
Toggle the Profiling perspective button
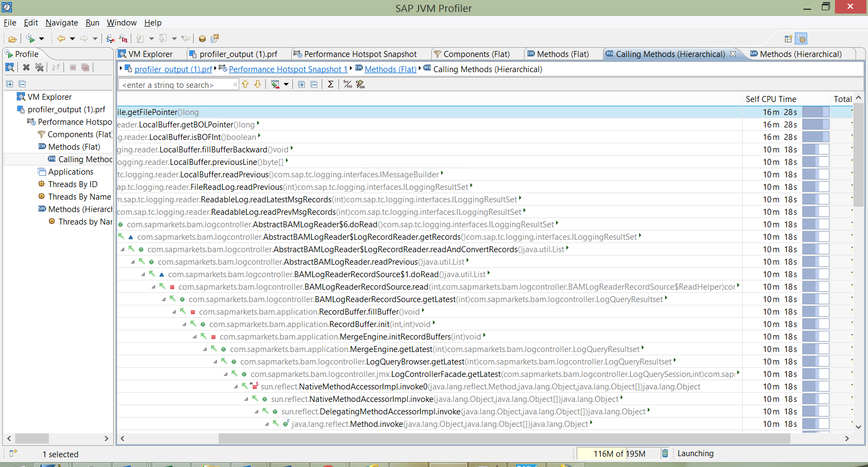click(x=801, y=39)
